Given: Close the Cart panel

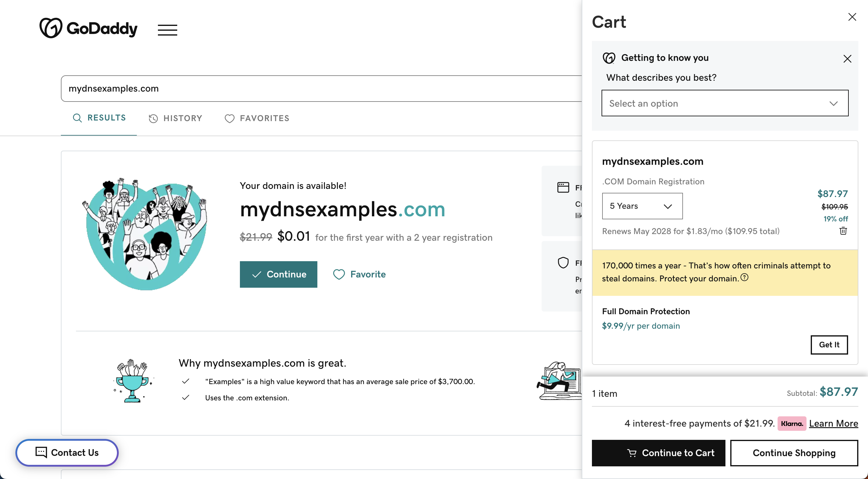Looking at the screenshot, I should (x=852, y=17).
